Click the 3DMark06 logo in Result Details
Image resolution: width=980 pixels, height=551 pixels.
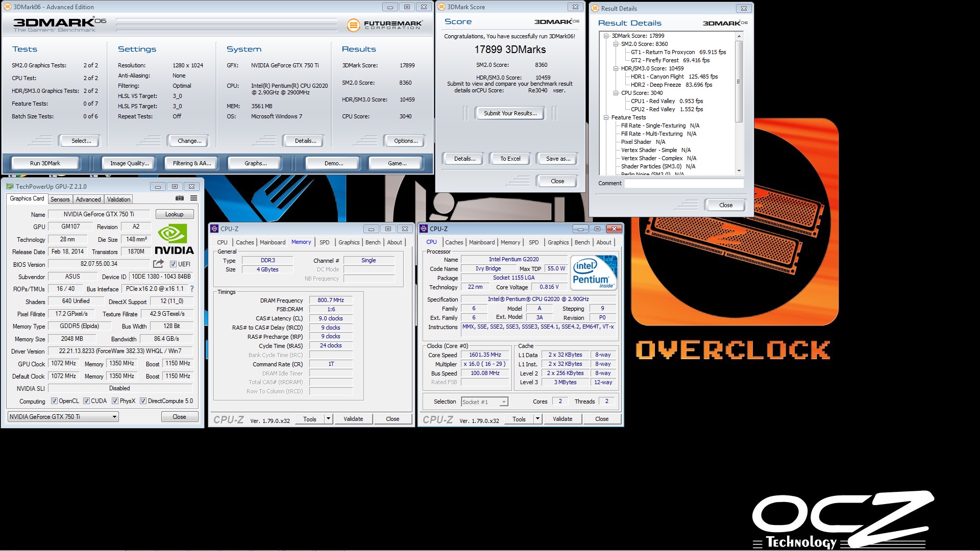pyautogui.click(x=725, y=23)
